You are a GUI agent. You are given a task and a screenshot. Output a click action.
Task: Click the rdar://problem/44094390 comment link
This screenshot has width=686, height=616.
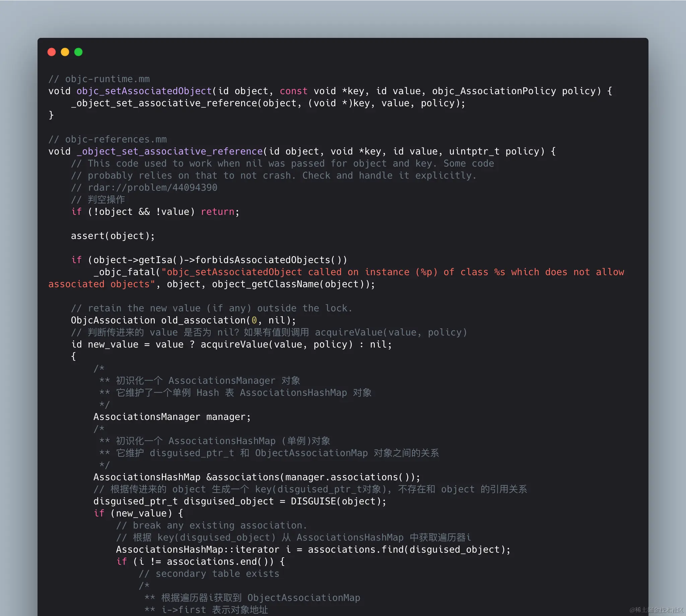point(152,187)
